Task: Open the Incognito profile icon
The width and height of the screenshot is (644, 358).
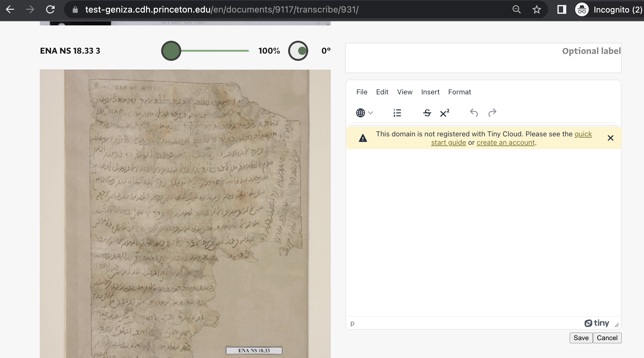Action: pyautogui.click(x=582, y=9)
